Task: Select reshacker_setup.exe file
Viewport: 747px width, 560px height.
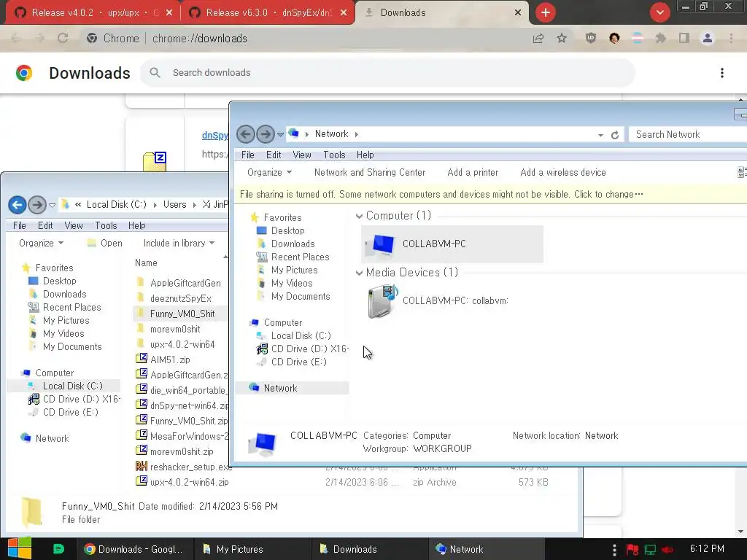Action: [x=183, y=467]
